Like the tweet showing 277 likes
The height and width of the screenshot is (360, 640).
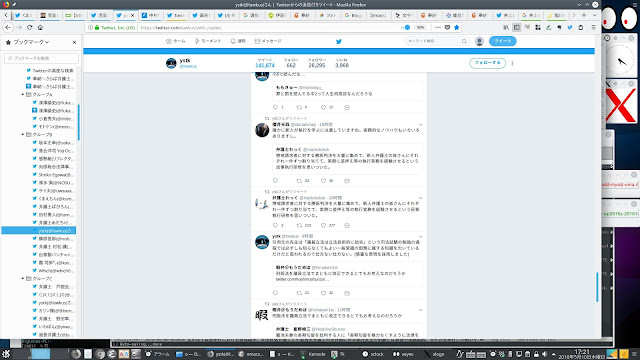click(x=323, y=225)
